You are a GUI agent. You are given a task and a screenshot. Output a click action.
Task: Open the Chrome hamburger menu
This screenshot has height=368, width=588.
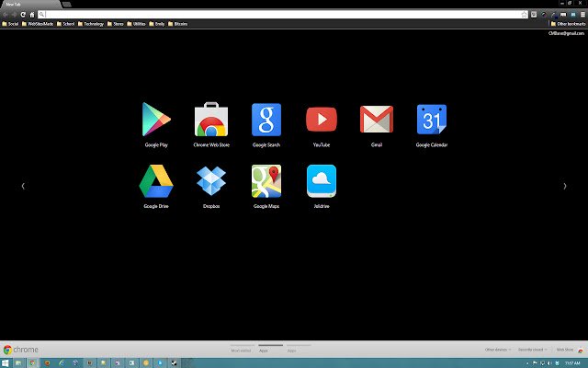(582, 15)
